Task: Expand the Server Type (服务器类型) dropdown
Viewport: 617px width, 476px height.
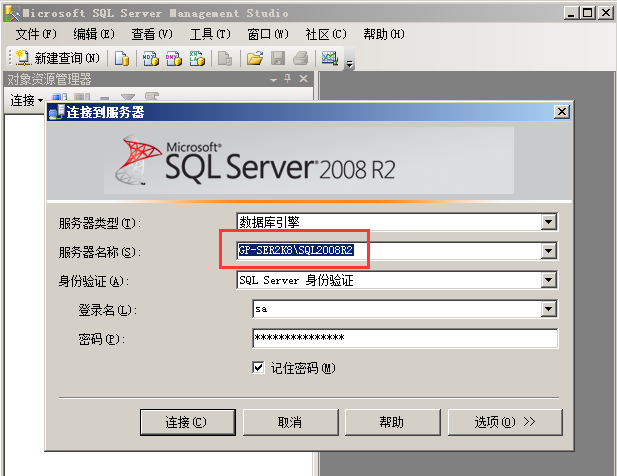Action: (x=548, y=222)
